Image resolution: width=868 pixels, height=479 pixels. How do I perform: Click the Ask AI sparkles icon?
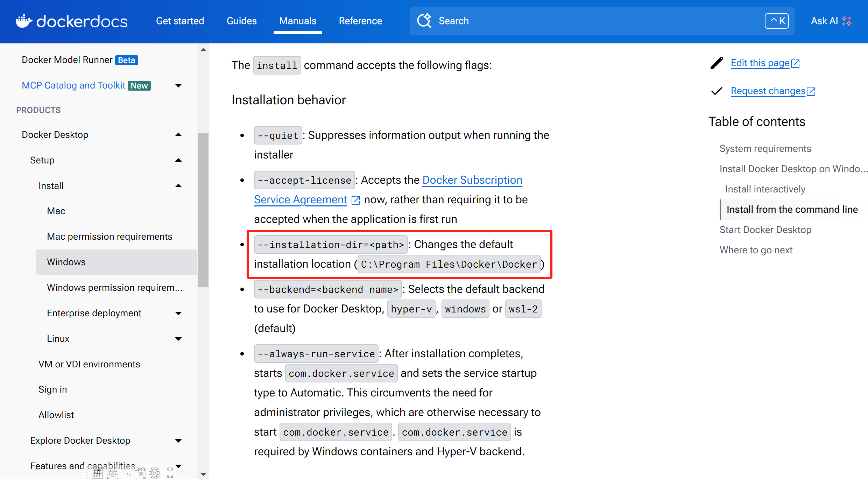(x=847, y=21)
